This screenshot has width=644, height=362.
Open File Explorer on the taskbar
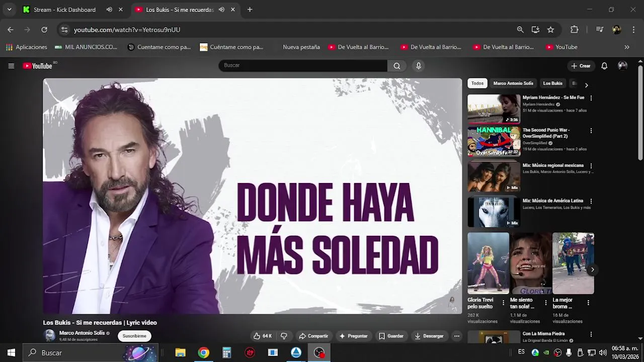[180, 352]
